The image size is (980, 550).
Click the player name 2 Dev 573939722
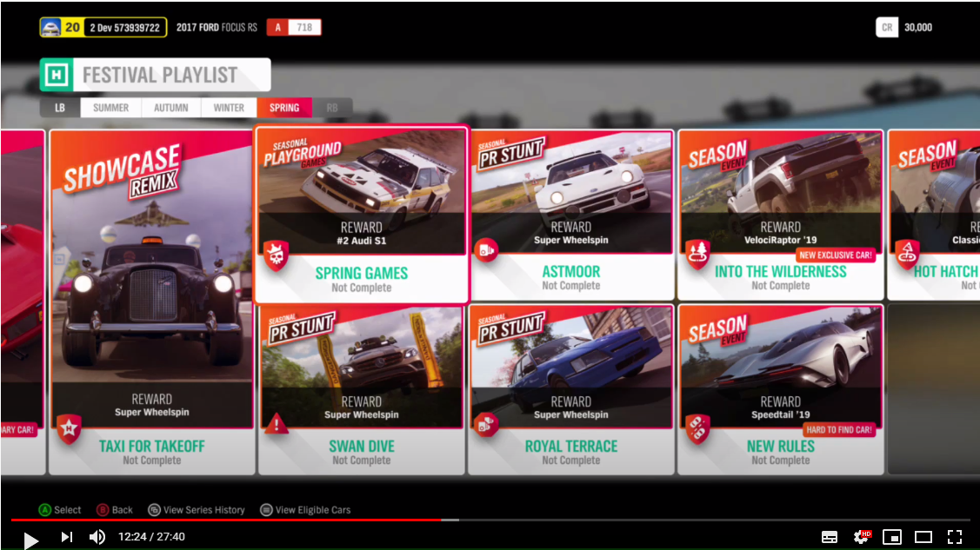124,28
